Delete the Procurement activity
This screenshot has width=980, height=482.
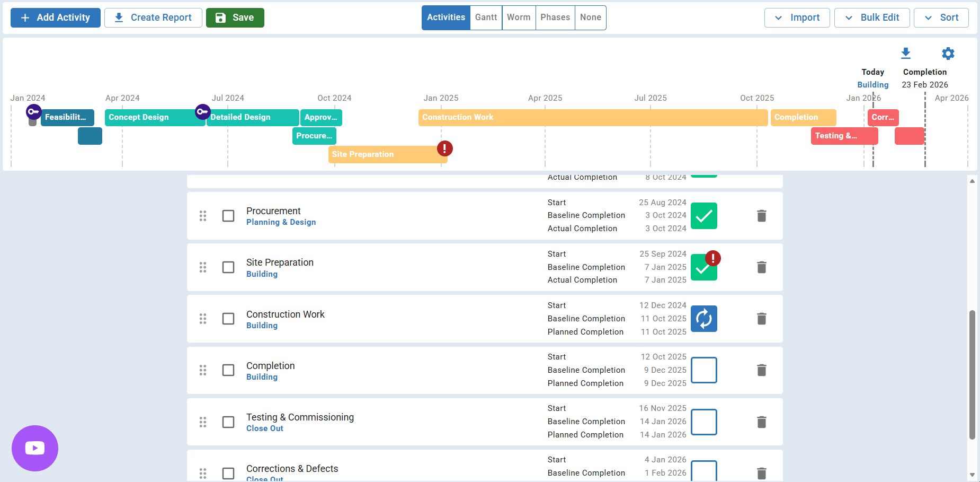(761, 216)
